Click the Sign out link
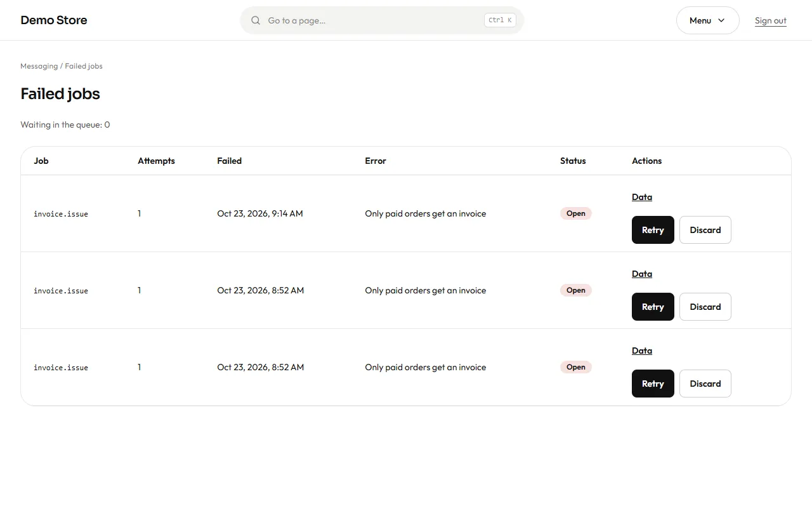812x508 pixels. (x=771, y=20)
